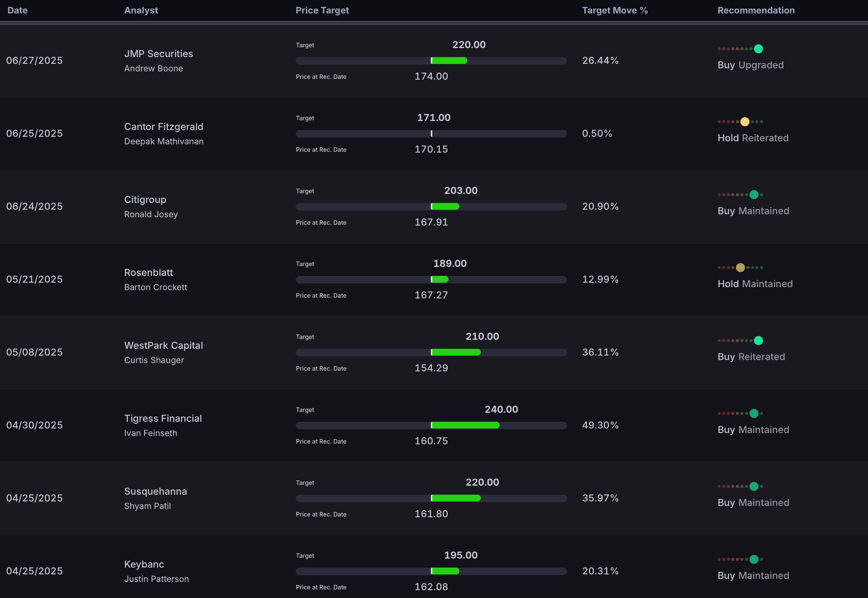Viewport: 868px width, 598px height.
Task: Click the 240.00 target price value
Action: tap(501, 409)
